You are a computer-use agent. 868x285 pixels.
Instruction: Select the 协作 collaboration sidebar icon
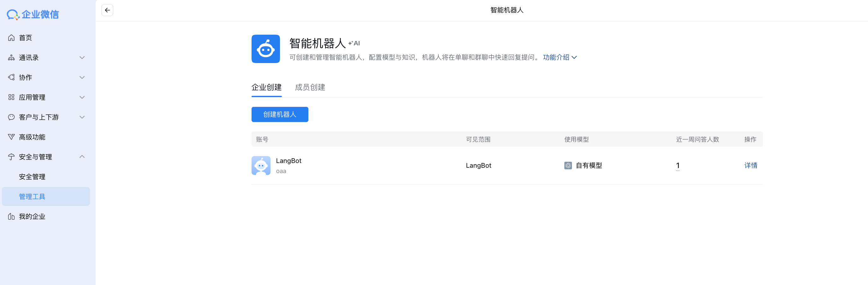tap(11, 77)
